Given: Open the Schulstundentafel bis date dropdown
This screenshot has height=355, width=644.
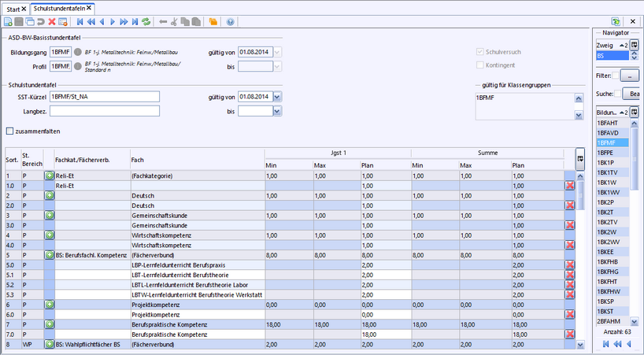Looking at the screenshot, I should point(277,112).
